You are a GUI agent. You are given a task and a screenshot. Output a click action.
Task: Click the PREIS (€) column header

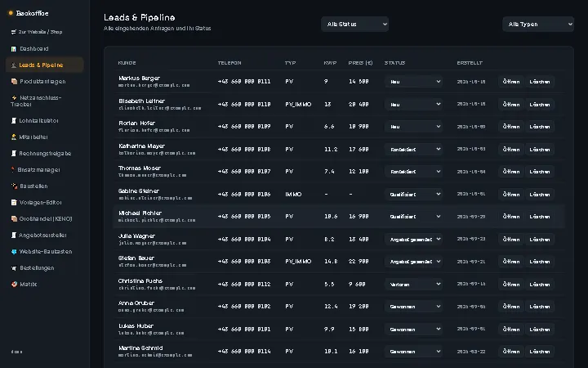(360, 63)
